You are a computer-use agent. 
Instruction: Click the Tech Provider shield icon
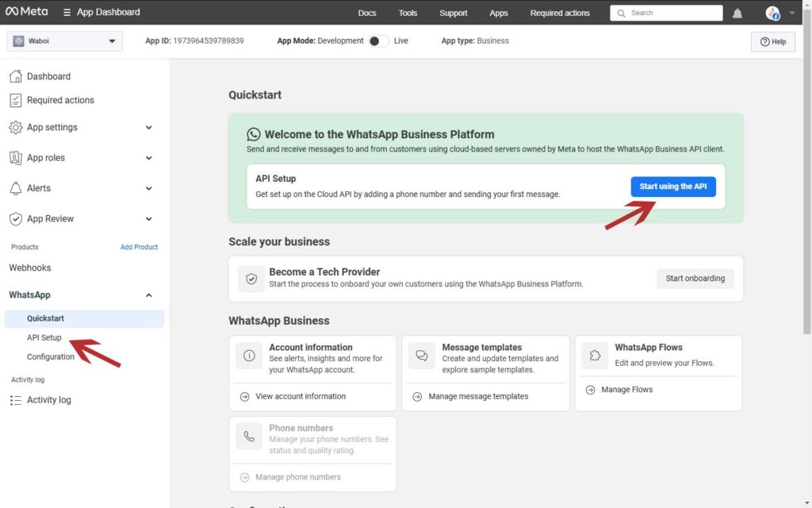click(x=251, y=279)
